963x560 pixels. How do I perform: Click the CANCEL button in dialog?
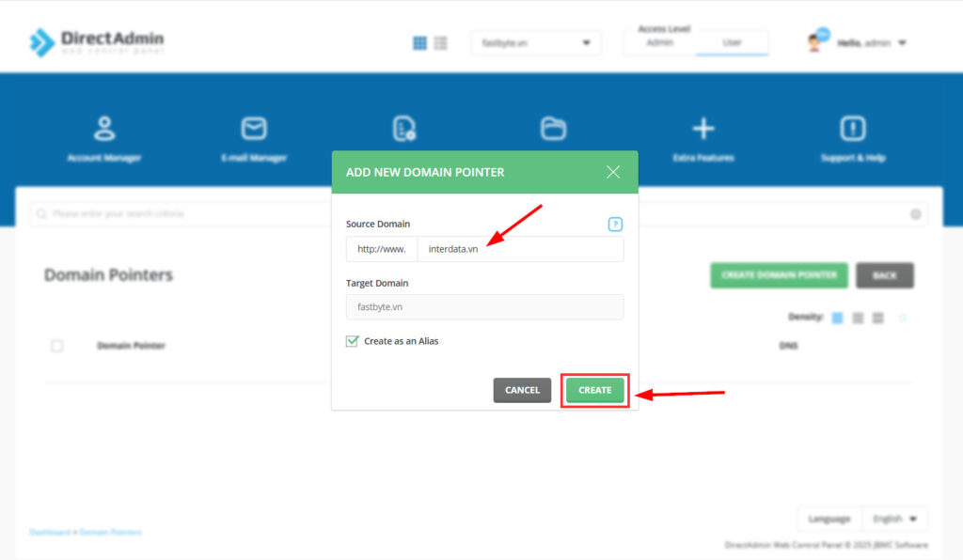coord(522,390)
